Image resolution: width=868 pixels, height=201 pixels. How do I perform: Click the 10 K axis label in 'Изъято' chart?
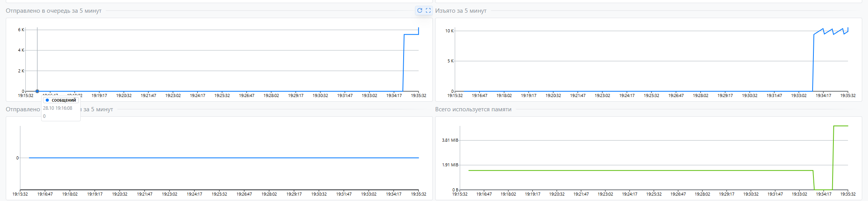[x=449, y=31]
